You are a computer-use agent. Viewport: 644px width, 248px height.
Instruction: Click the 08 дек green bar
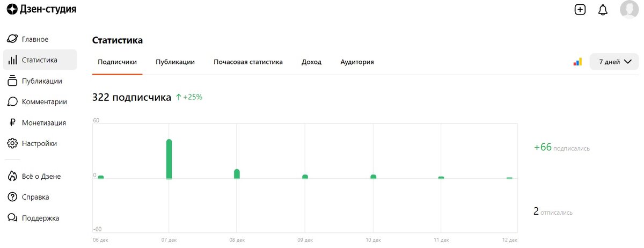coord(237,174)
